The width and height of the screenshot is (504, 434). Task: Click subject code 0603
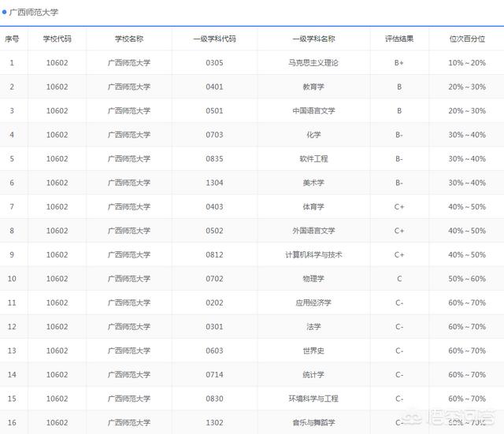(214, 351)
